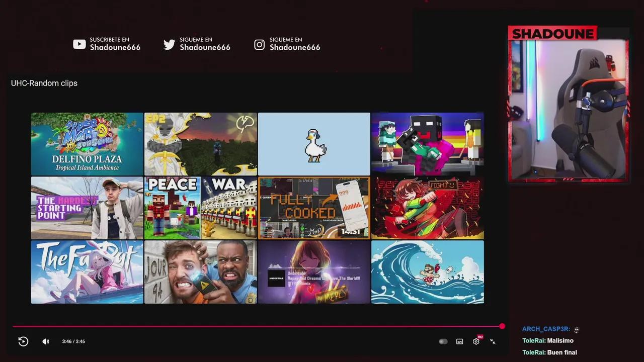644x362 pixels.
Task: Open TheFatRat anime girl video
Action: 87,272
